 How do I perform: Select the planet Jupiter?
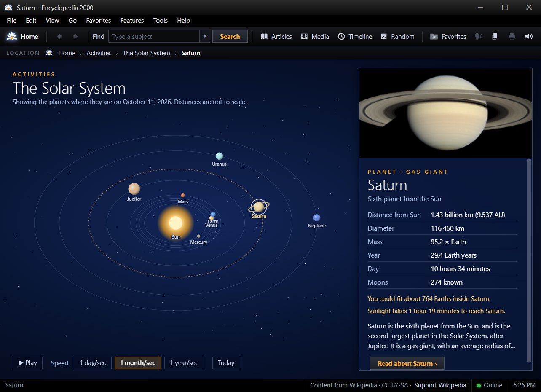pos(134,189)
